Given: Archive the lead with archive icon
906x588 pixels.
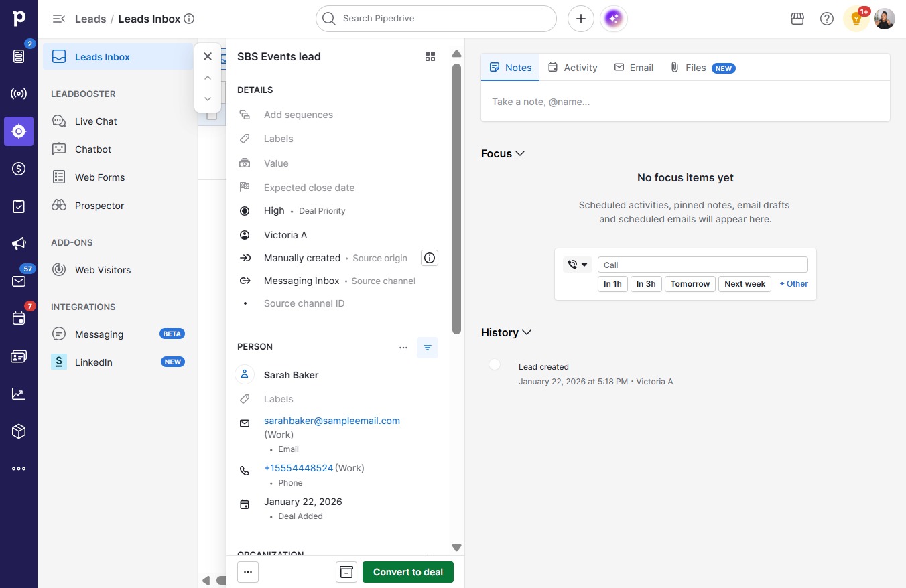Looking at the screenshot, I should [346, 572].
